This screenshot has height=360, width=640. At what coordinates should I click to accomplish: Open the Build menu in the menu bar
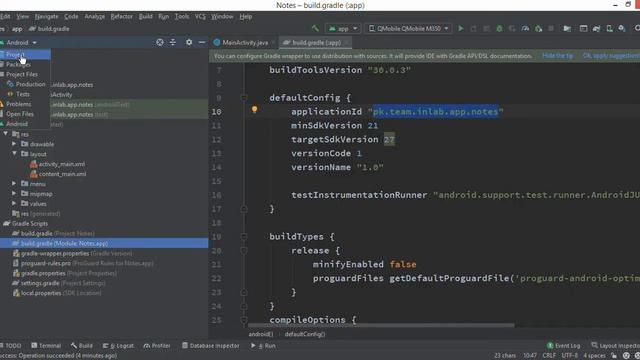click(145, 17)
